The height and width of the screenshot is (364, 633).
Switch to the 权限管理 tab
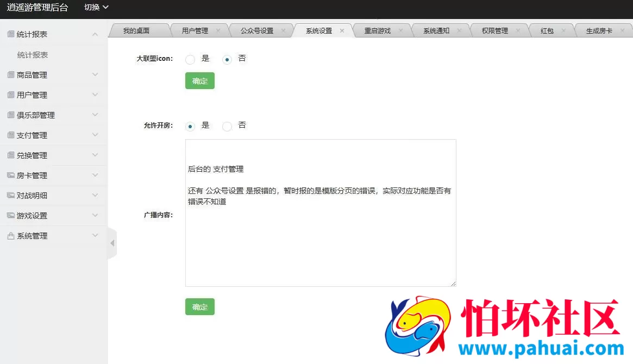click(x=495, y=30)
